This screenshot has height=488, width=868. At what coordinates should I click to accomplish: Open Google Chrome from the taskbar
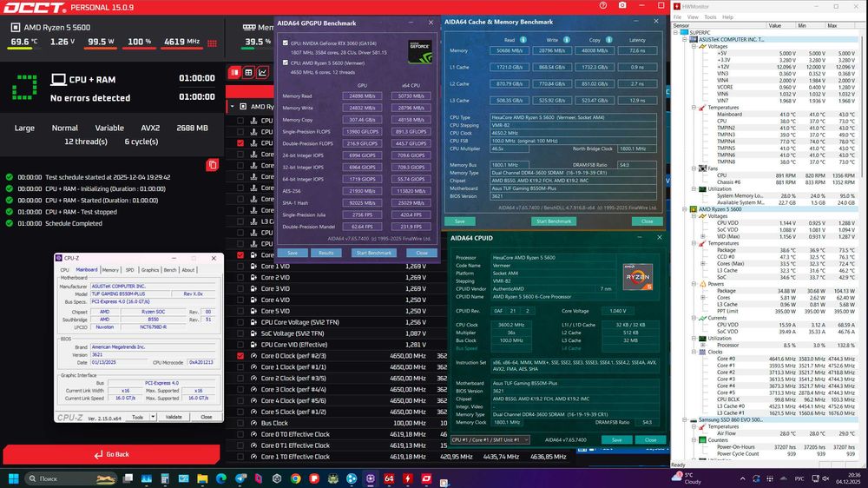[x=296, y=478]
